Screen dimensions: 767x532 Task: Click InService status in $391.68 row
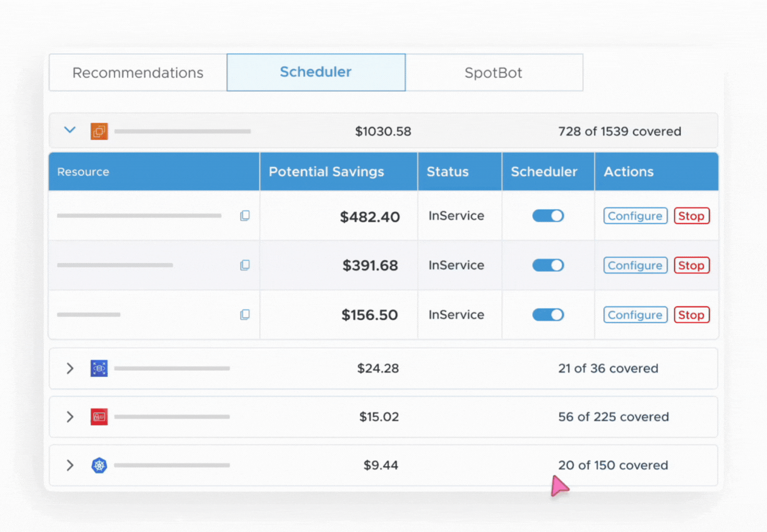[x=457, y=265]
